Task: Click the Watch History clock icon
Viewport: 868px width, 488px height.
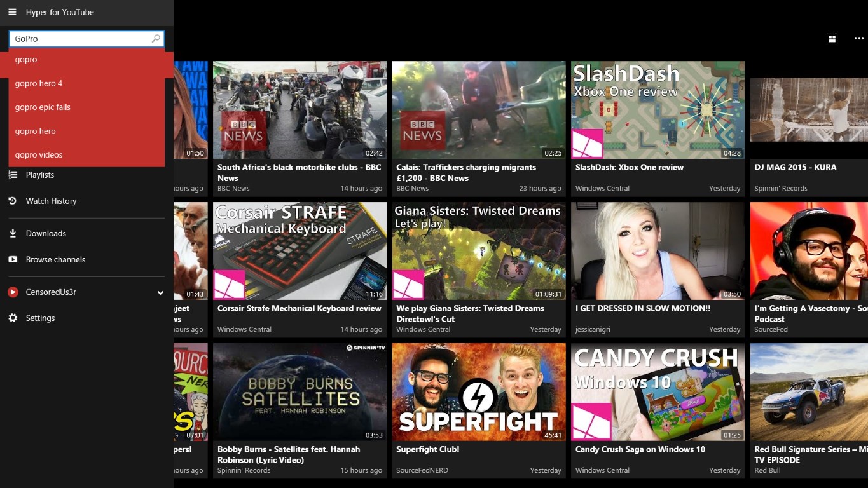Action: (13, 201)
